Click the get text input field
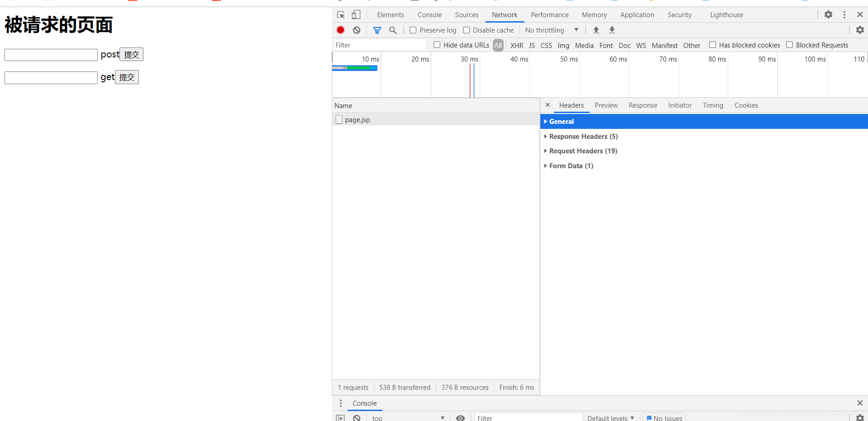 point(51,77)
